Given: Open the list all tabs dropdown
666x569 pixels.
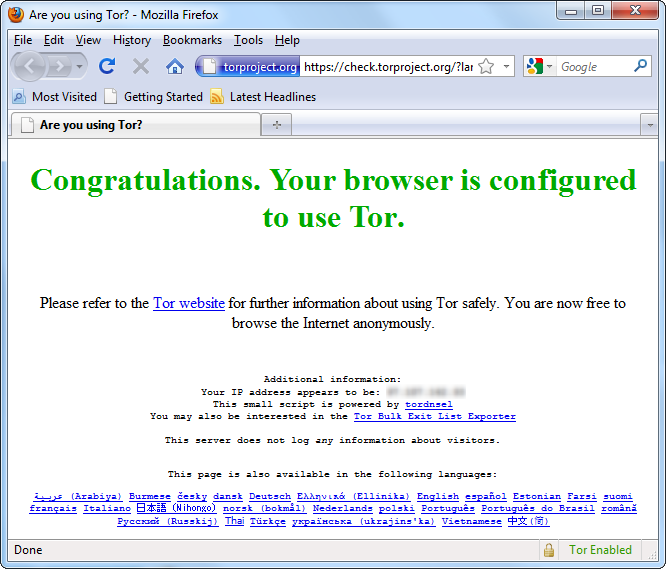Looking at the screenshot, I should pos(649,125).
